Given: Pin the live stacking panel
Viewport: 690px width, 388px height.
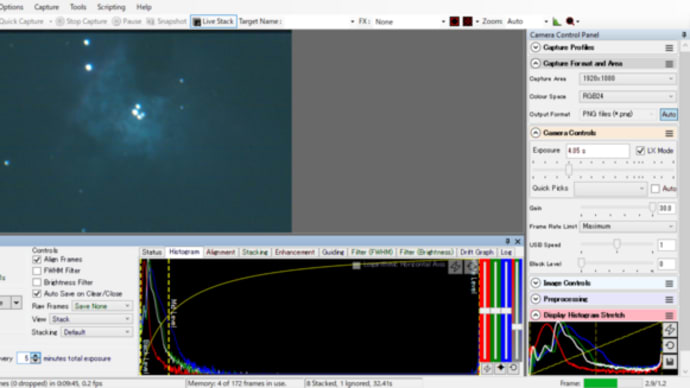Looking at the screenshot, I should [x=507, y=242].
